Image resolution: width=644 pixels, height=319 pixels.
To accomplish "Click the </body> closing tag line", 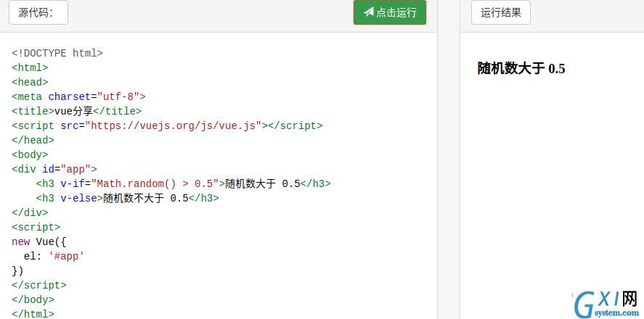I will tap(33, 299).
